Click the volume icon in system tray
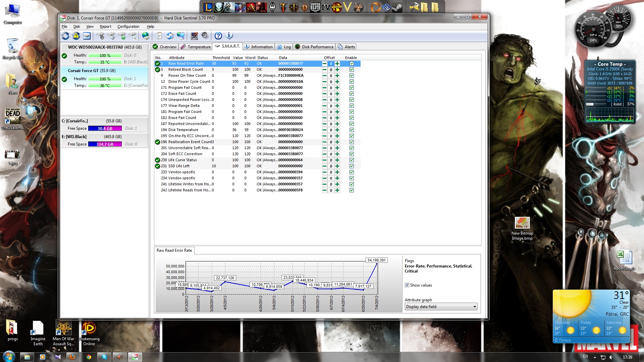Image resolution: width=644 pixels, height=362 pixels. (611, 357)
